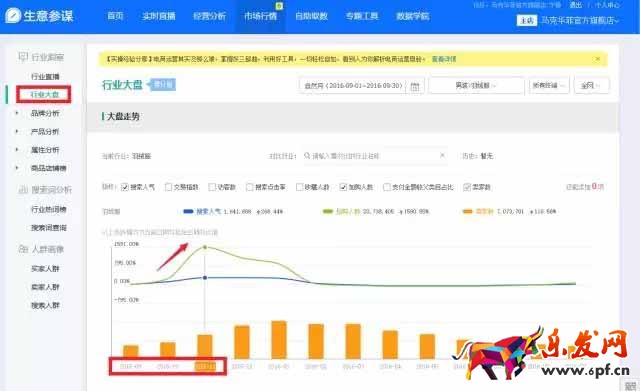Open the 实时直播 tab
The height and width of the screenshot is (391, 640).
tap(159, 16)
